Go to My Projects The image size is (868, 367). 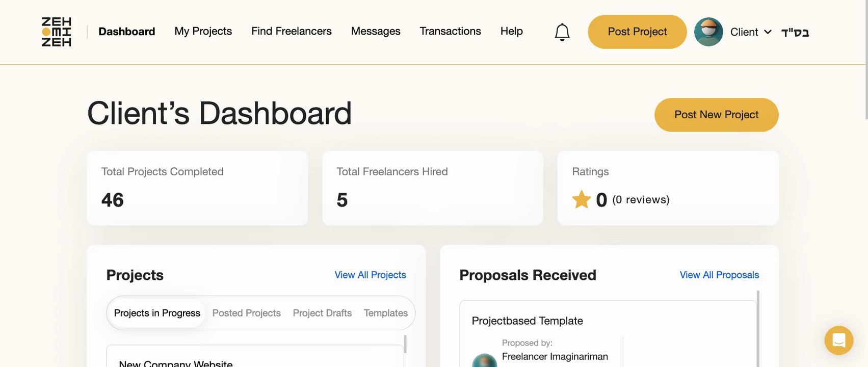click(x=203, y=32)
